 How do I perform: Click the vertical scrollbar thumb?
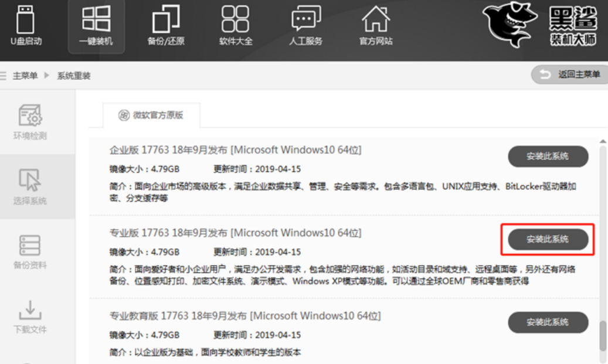(x=602, y=335)
